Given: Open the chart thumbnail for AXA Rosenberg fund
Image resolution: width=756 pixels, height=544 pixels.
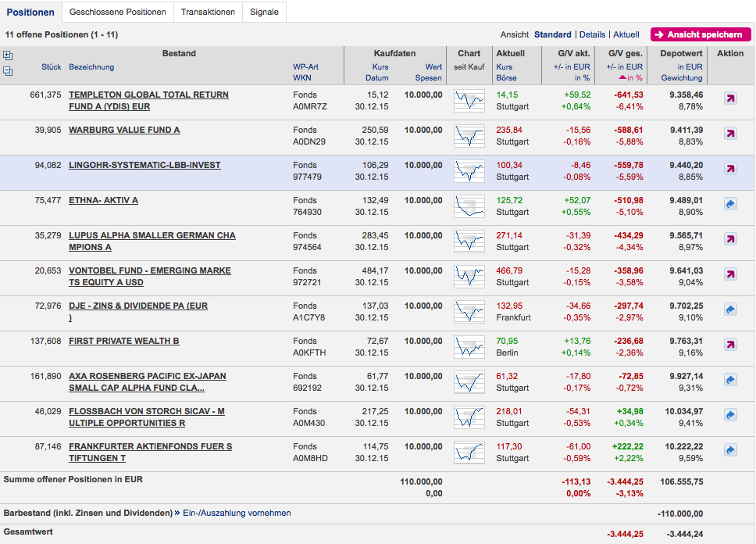Looking at the screenshot, I should (x=469, y=381).
